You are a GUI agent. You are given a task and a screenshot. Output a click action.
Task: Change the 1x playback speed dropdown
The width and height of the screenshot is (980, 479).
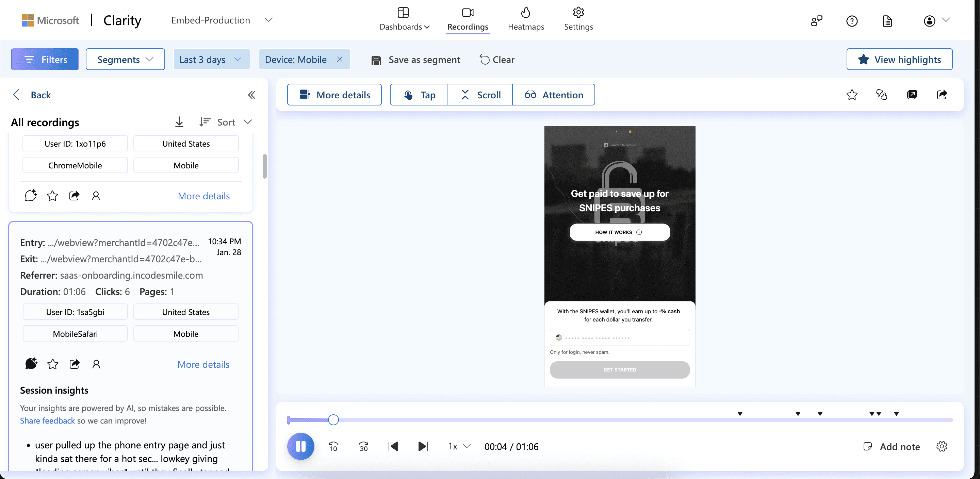(459, 446)
